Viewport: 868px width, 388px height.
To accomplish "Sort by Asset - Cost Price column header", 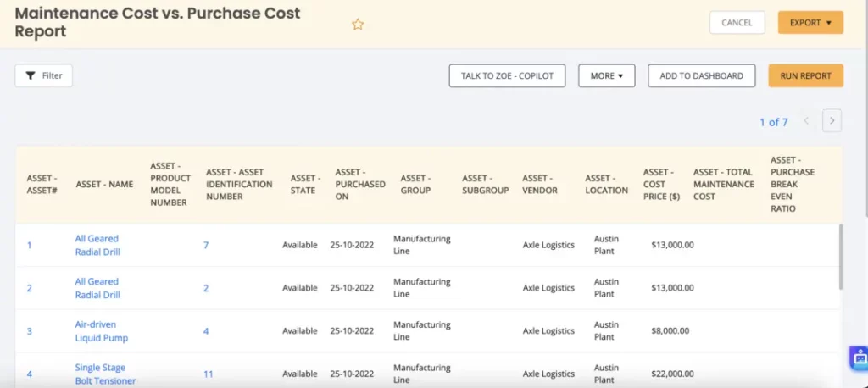I will pos(661,184).
